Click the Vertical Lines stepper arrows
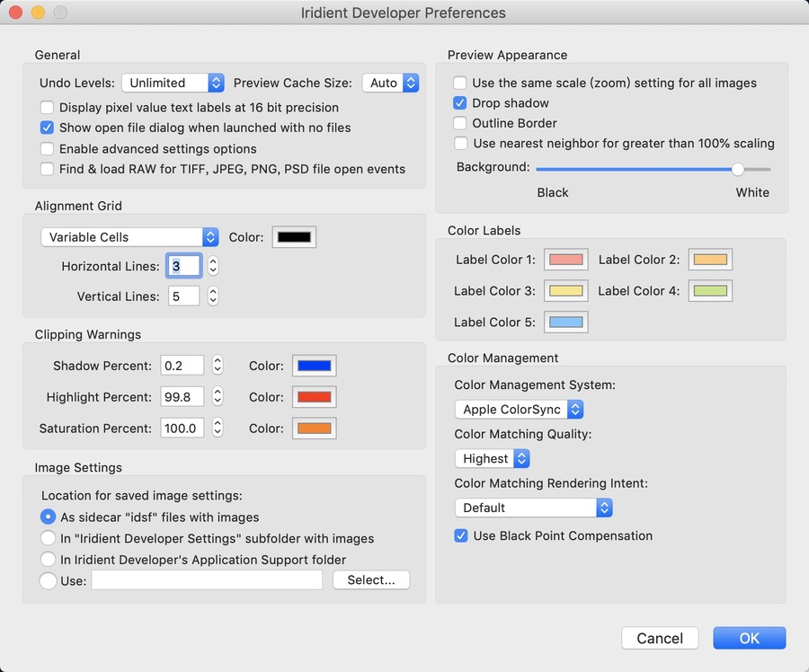Screen dimensions: 809x672 click(x=213, y=296)
